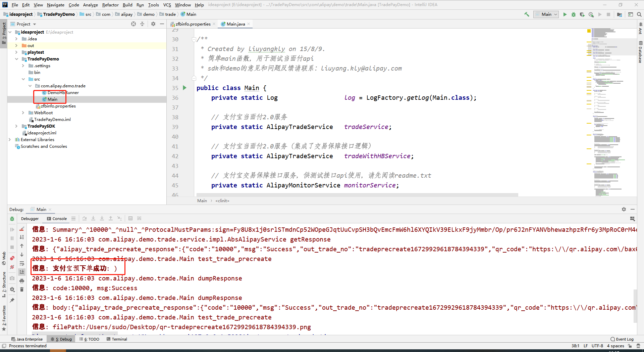Open the Run Anything toolbar icon
The image size is (644, 352).
[x=631, y=14]
